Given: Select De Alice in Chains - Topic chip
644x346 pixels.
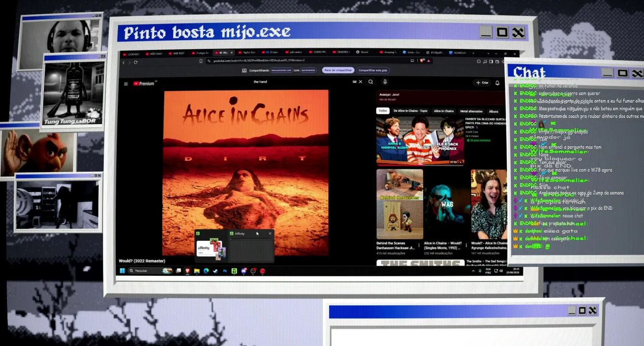Looking at the screenshot, I should tap(410, 111).
